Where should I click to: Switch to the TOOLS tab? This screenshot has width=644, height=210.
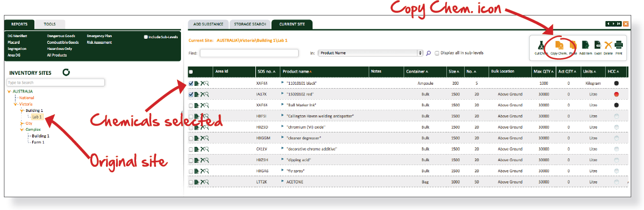(50, 24)
